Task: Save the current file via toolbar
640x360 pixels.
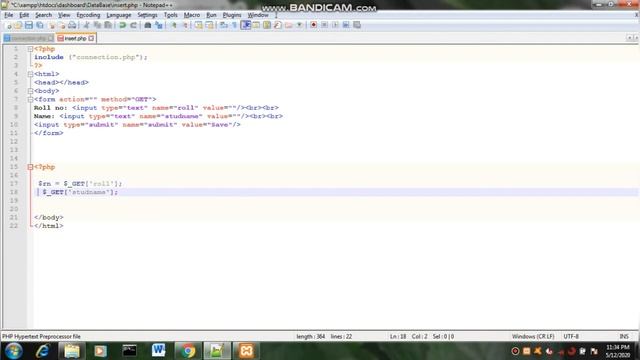Action: coord(29,25)
